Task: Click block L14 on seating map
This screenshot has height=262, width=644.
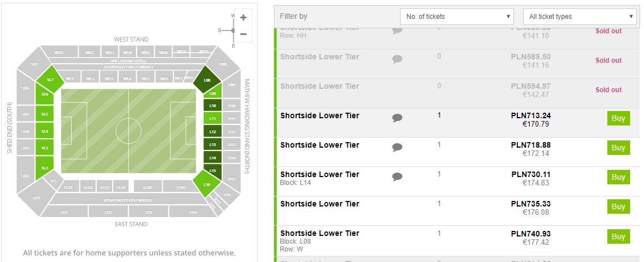Action: click(x=212, y=158)
